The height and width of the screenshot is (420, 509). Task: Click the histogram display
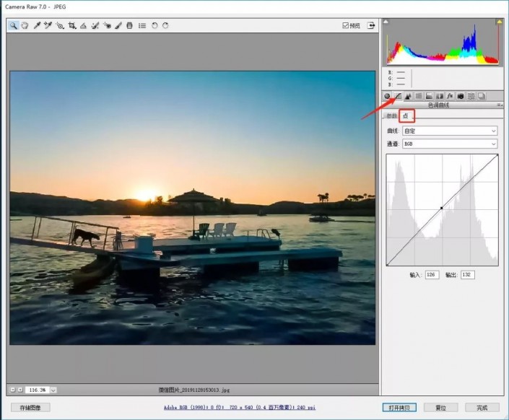pyautogui.click(x=443, y=42)
